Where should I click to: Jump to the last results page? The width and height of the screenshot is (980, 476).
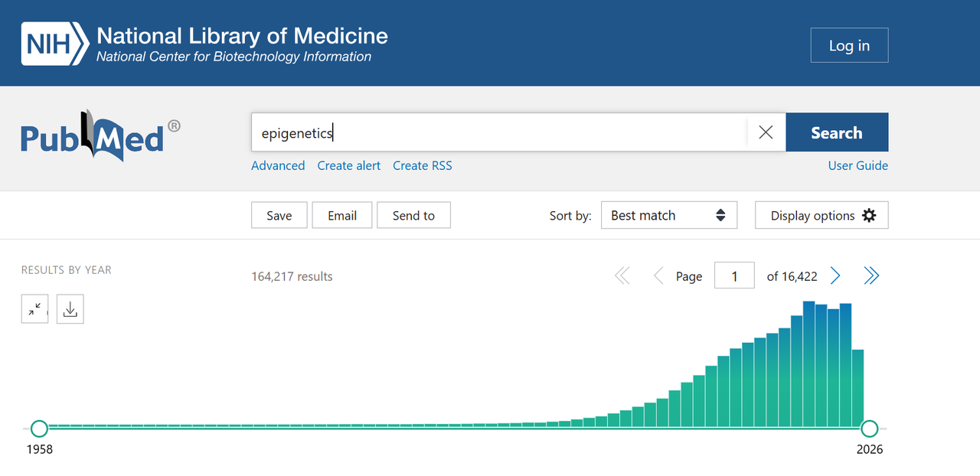[871, 276]
